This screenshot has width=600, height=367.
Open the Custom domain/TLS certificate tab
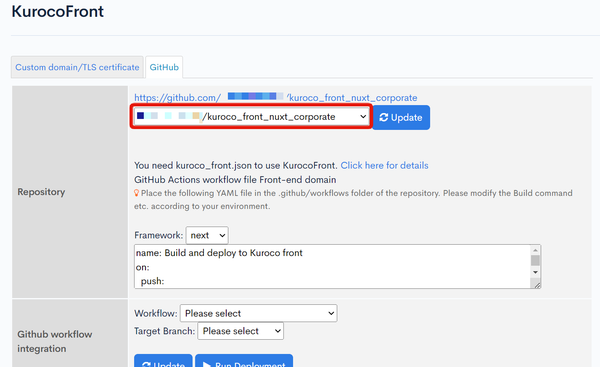click(x=77, y=67)
